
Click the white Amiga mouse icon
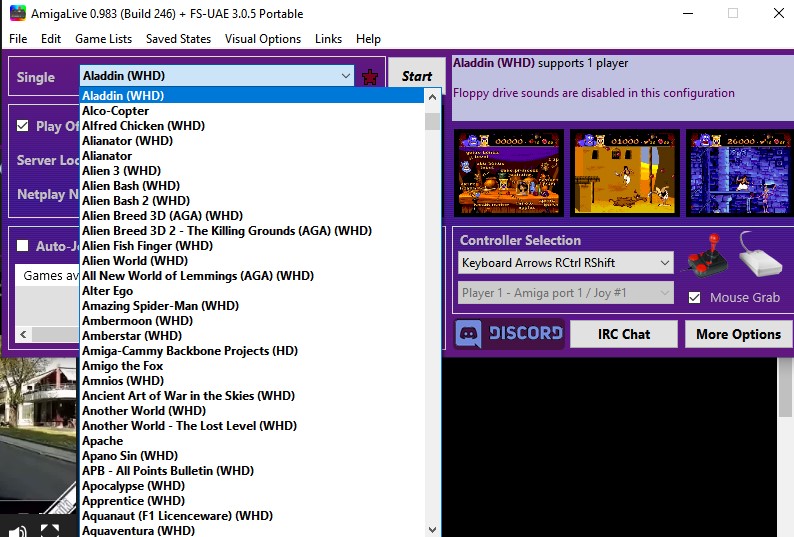point(759,258)
